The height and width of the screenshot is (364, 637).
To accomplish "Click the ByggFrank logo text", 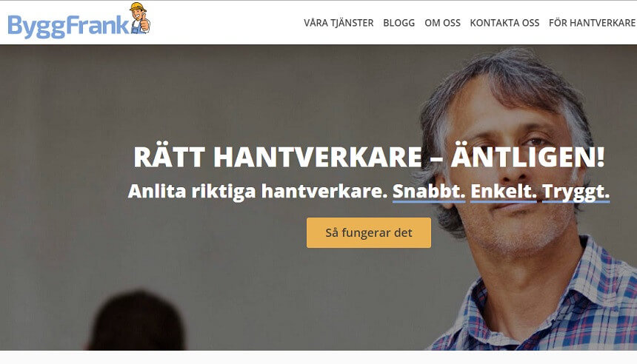I will tap(68, 26).
